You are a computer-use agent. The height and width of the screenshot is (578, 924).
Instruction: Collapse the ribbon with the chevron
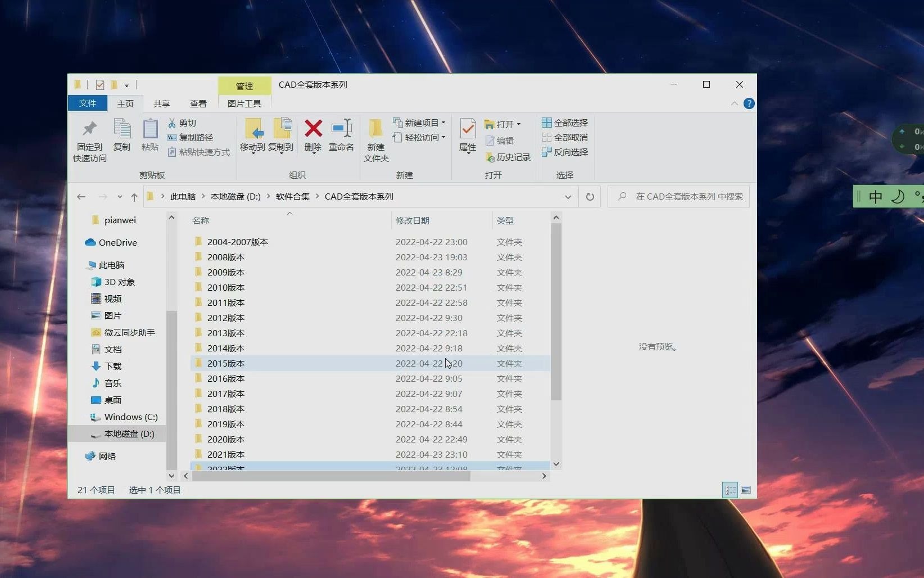[734, 103]
